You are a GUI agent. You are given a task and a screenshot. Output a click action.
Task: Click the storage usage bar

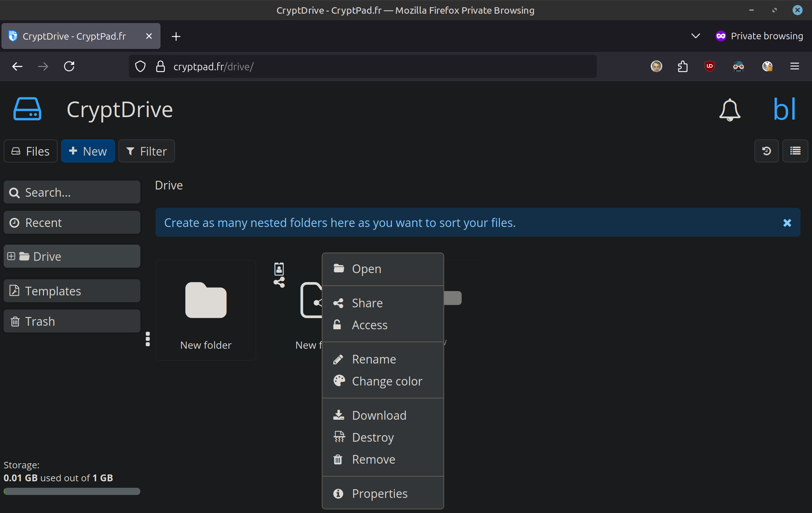pos(72,491)
